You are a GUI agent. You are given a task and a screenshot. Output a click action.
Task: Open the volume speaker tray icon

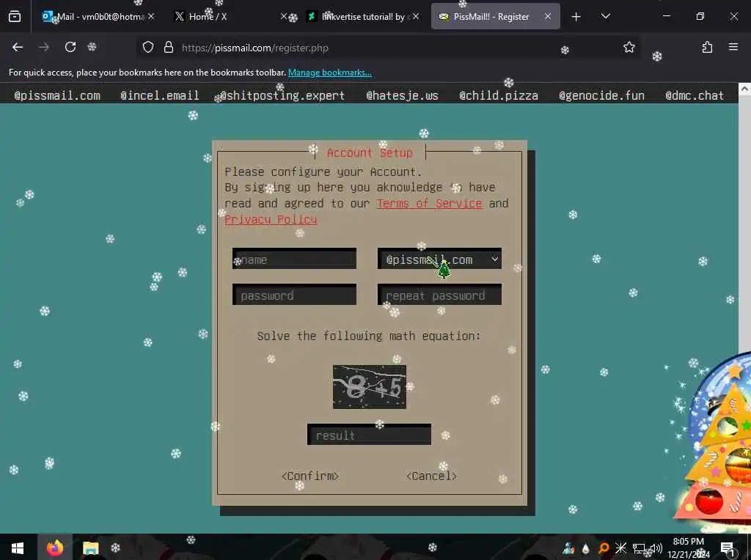pos(656,548)
